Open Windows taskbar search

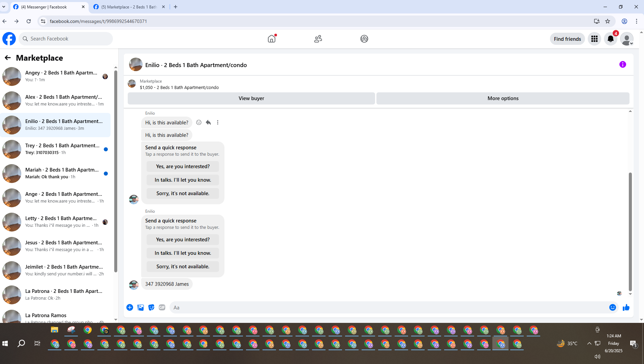point(21,343)
